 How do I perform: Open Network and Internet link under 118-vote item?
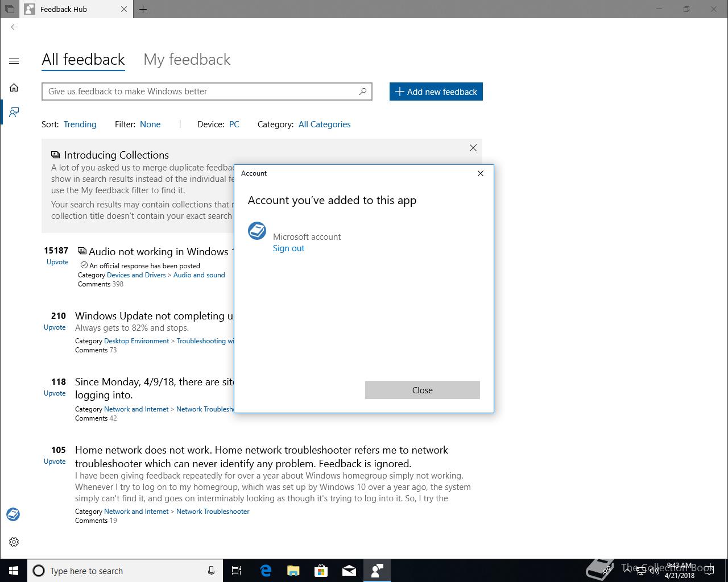click(x=136, y=409)
